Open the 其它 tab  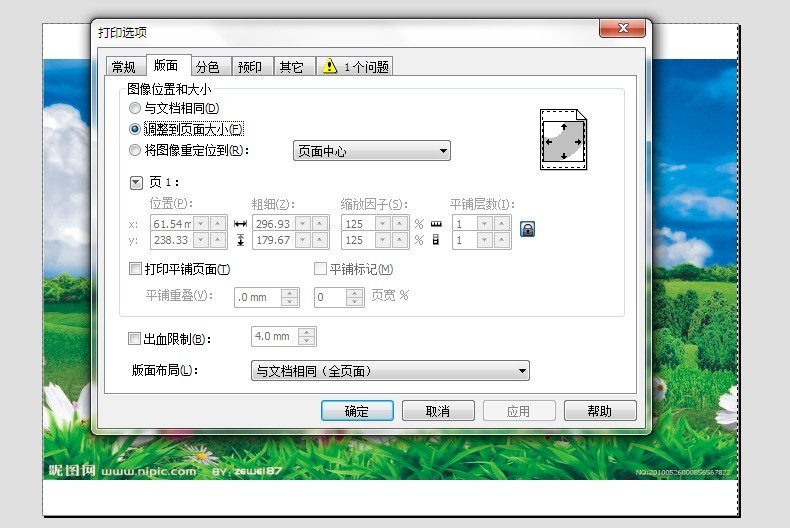click(x=292, y=67)
